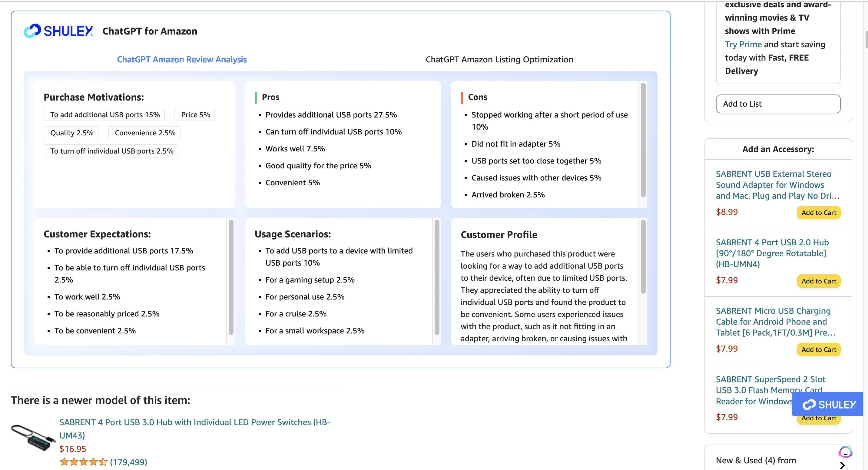Click the Cons panel scrollbar
The image size is (868, 470).
[x=643, y=140]
